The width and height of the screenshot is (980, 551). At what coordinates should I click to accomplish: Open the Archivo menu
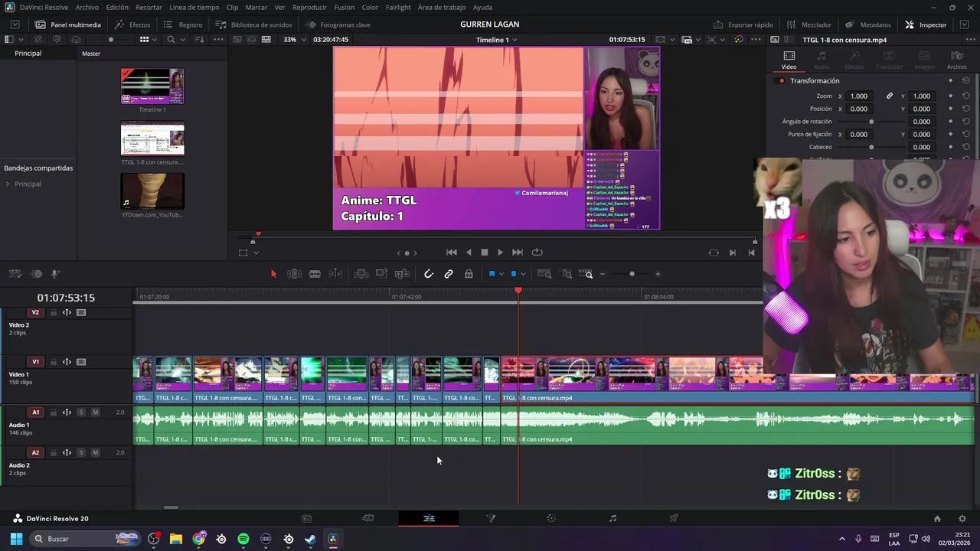tap(87, 7)
